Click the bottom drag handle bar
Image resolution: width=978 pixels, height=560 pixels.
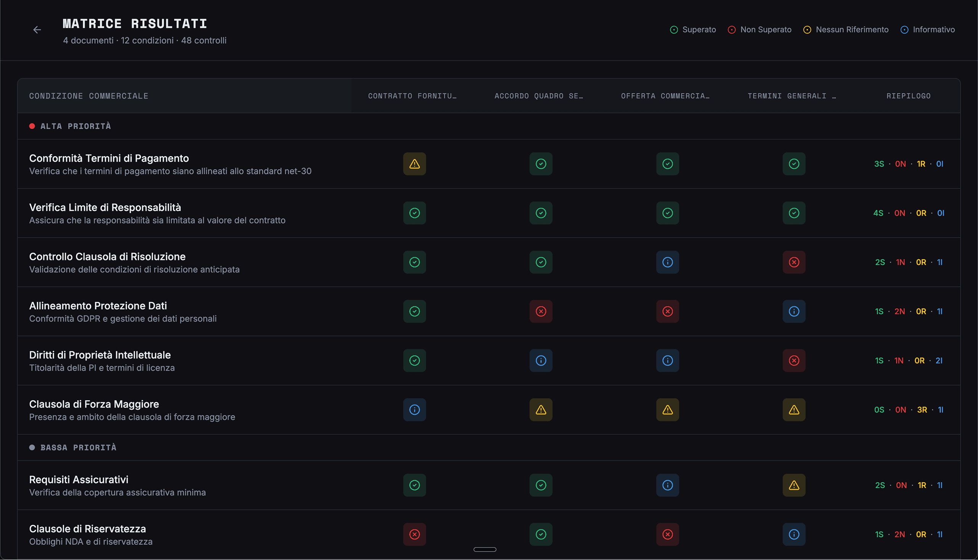coord(485,549)
